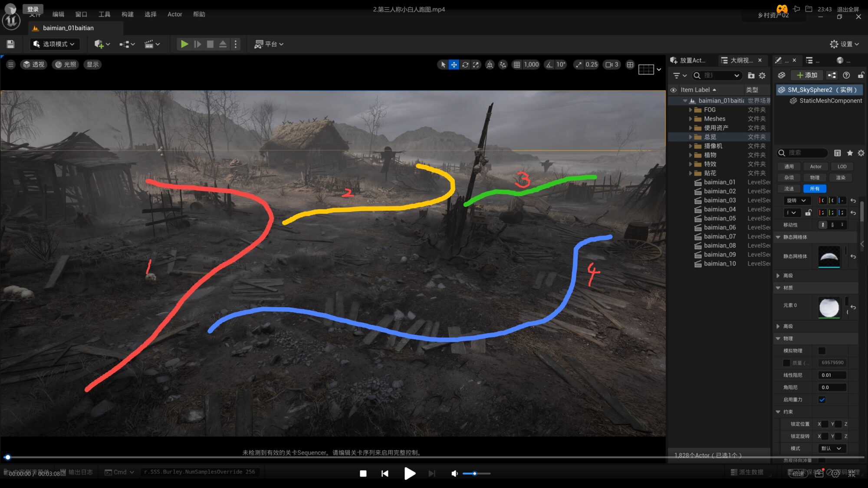Viewport: 868px width, 488px height.
Task: Click the scale lock icon in details panel
Action: pyautogui.click(x=808, y=213)
